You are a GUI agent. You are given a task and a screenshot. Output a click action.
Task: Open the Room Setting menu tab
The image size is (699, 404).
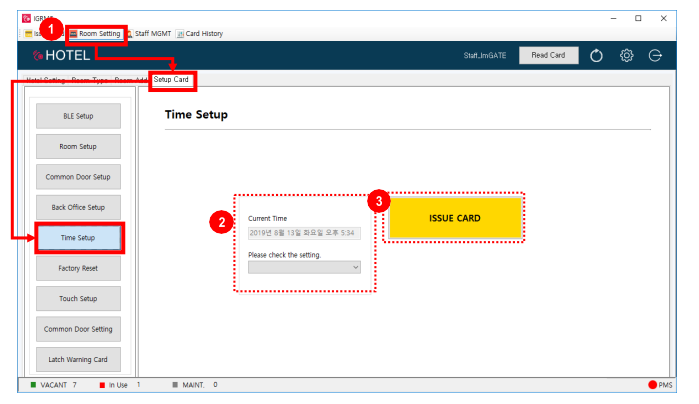point(95,34)
